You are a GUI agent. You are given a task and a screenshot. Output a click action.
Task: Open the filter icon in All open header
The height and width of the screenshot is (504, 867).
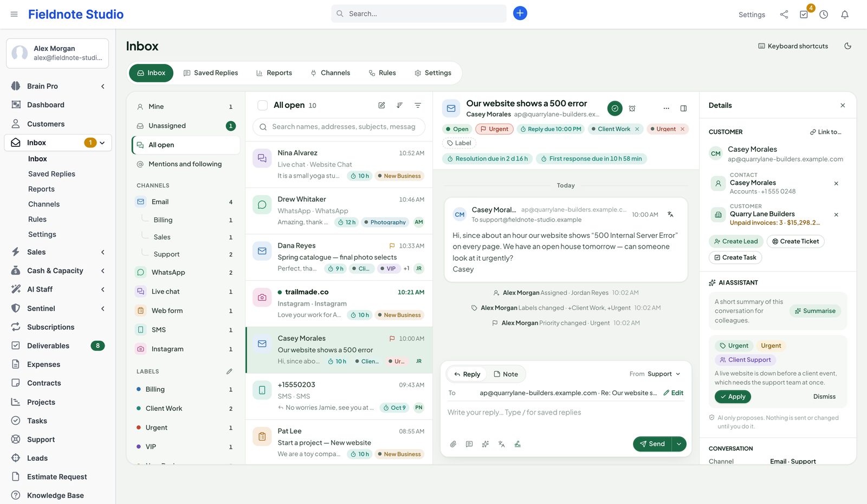pyautogui.click(x=418, y=105)
